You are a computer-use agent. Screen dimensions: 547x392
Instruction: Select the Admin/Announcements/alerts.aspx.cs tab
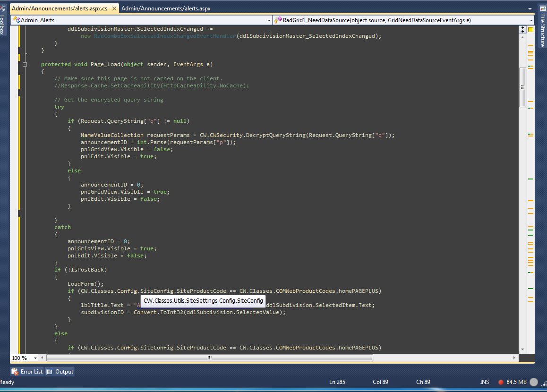[x=60, y=9]
